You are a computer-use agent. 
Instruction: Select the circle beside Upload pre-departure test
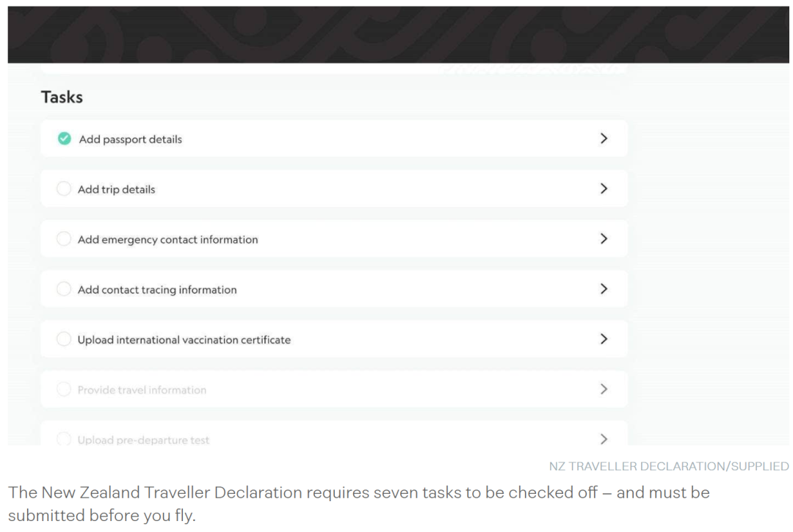[64, 439]
